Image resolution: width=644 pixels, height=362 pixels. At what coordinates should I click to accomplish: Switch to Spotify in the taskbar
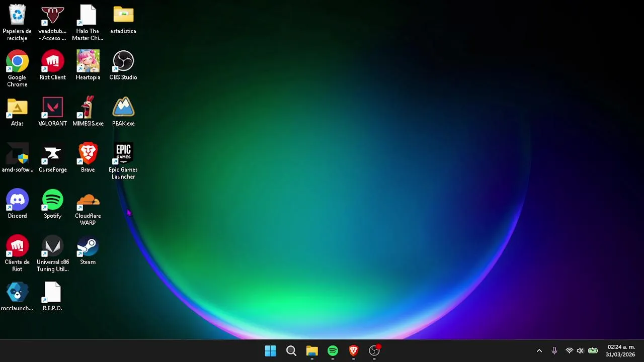[x=333, y=351]
